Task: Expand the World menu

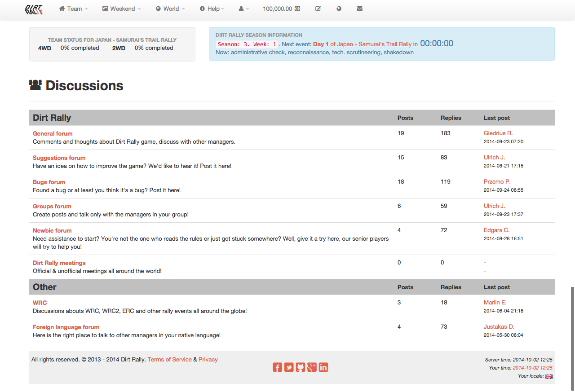Action: click(x=170, y=9)
